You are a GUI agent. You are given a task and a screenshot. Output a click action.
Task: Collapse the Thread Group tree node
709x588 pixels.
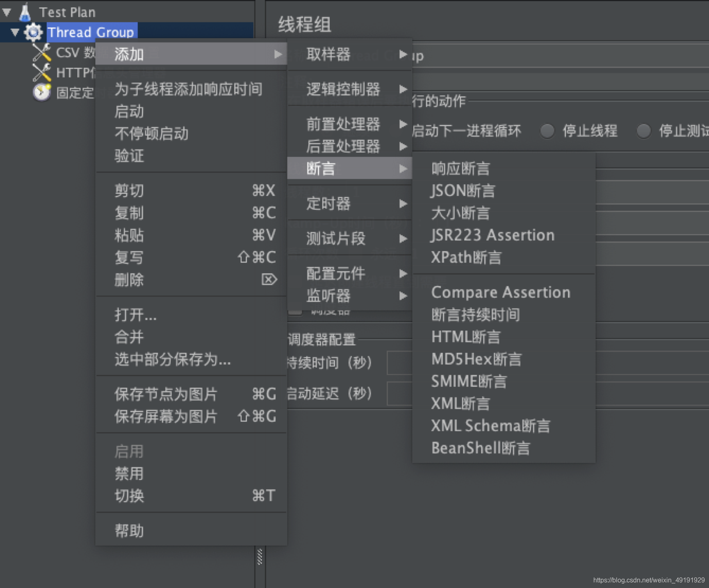click(x=15, y=32)
